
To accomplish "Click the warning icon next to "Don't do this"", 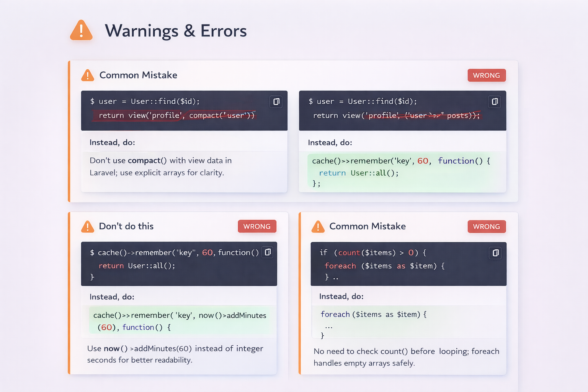I will (88, 227).
